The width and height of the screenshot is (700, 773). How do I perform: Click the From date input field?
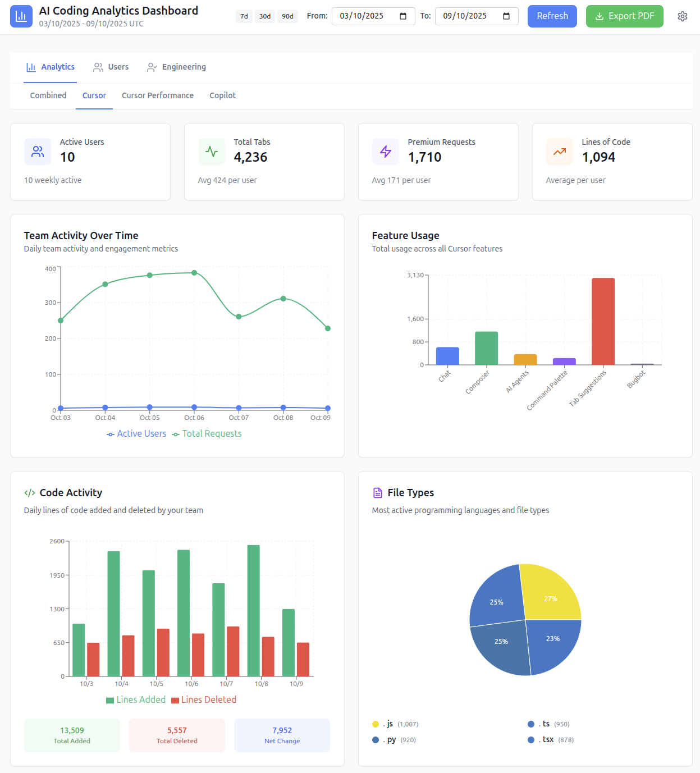tap(373, 16)
